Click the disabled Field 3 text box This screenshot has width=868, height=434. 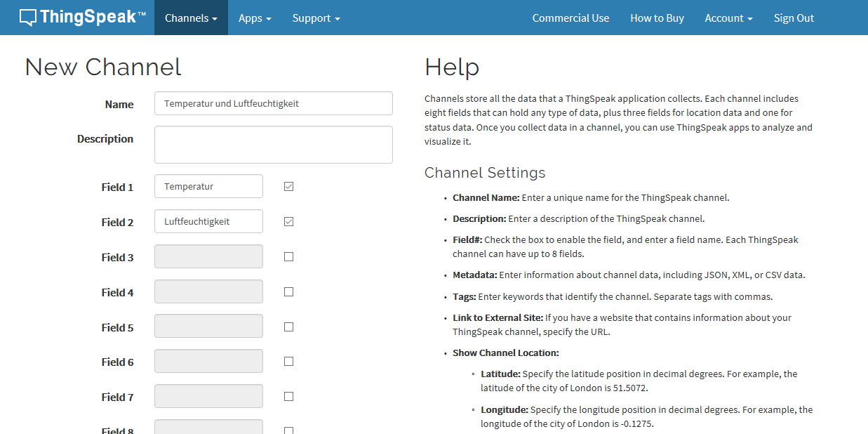click(x=208, y=257)
